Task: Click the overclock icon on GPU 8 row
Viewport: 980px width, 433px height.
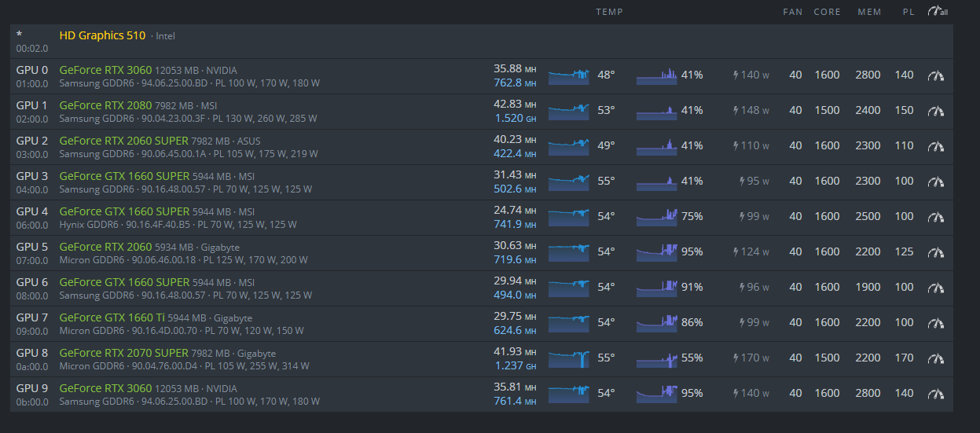Action: click(x=935, y=358)
